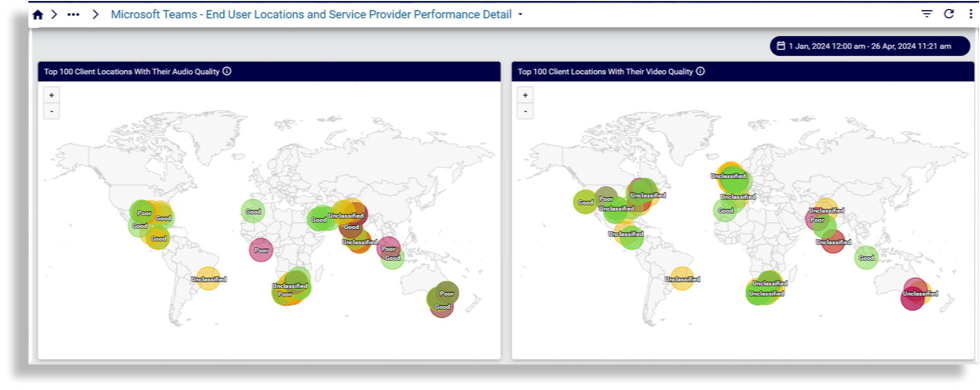Select Unclassified bubble in South America, video map
The width and height of the screenshot is (980, 390).
pos(682,279)
